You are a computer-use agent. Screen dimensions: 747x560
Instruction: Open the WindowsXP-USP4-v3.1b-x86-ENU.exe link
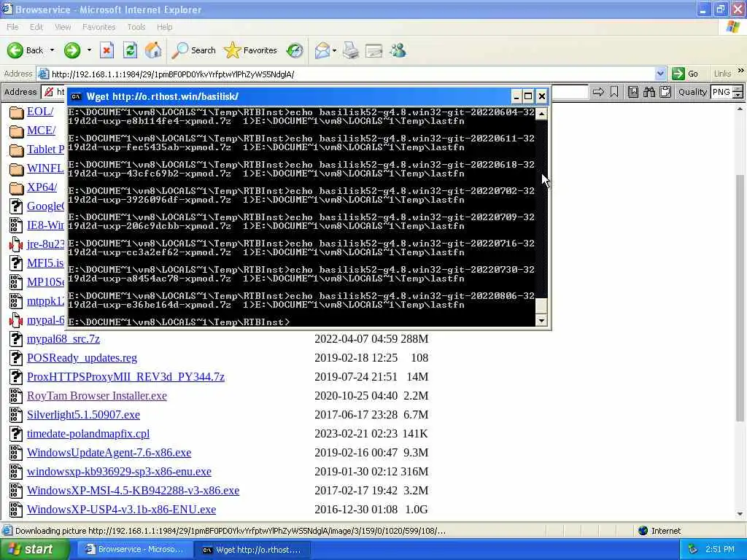pos(122,510)
